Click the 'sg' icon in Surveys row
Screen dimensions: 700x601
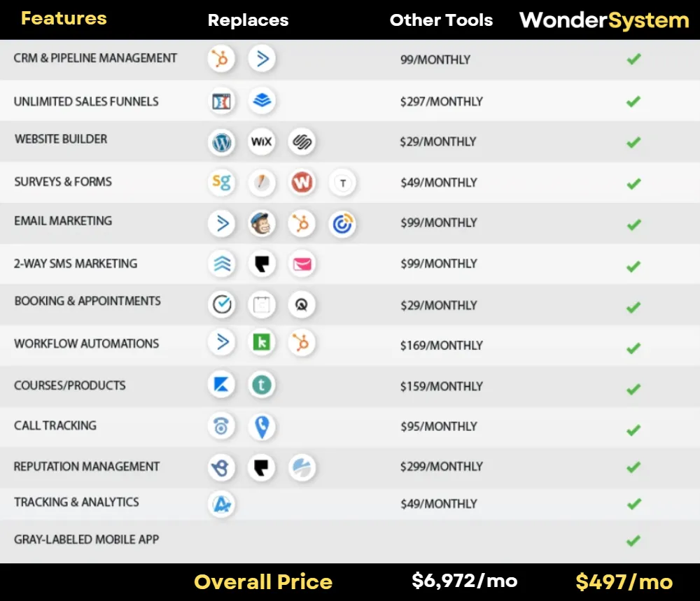pos(221,183)
